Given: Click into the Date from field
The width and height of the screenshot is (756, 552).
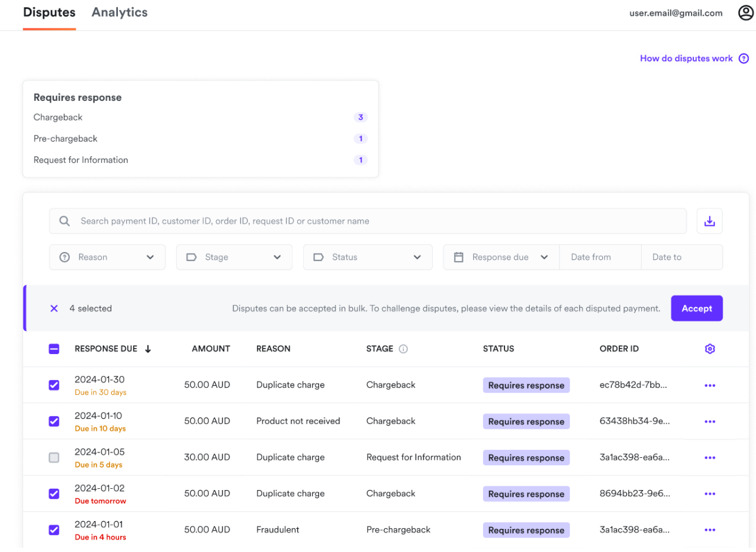Looking at the screenshot, I should (x=600, y=257).
